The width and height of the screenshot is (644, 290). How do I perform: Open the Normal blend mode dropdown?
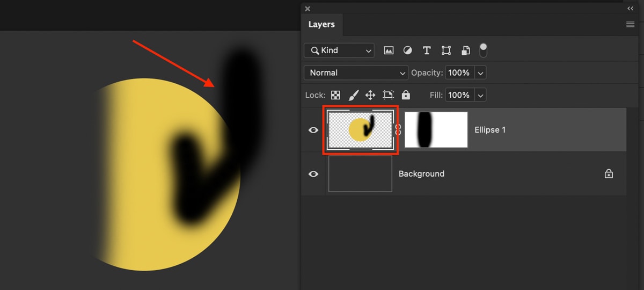point(356,73)
